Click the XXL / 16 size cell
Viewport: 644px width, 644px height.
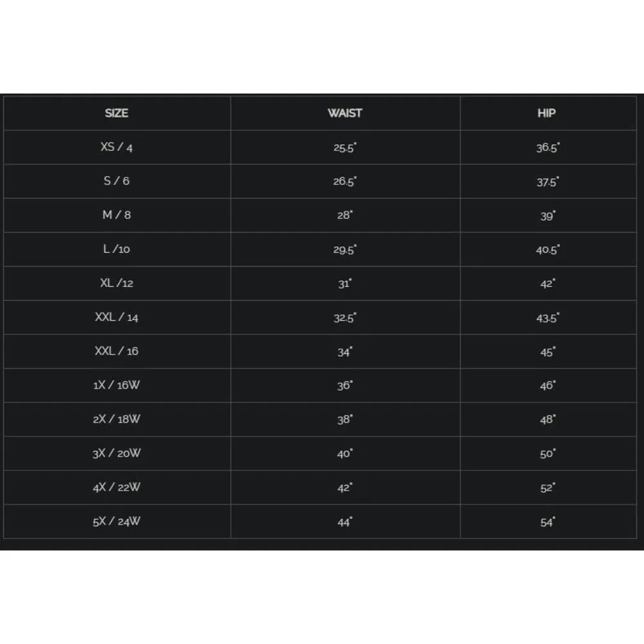pyautogui.click(x=117, y=352)
